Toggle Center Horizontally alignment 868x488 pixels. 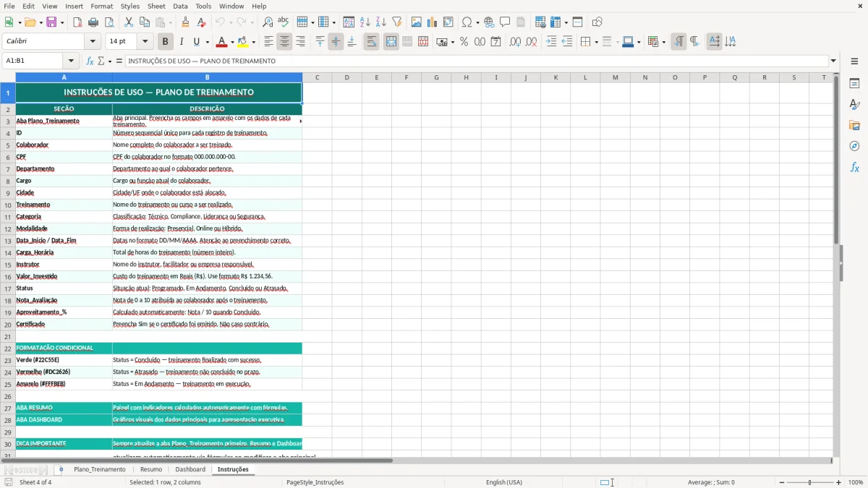tap(284, 42)
